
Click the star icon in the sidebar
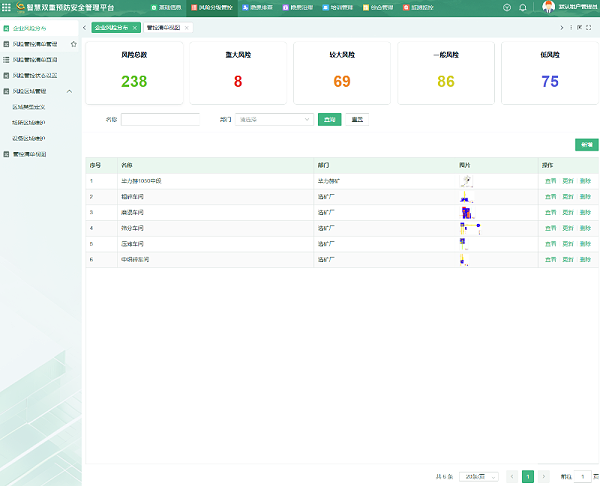click(x=73, y=44)
